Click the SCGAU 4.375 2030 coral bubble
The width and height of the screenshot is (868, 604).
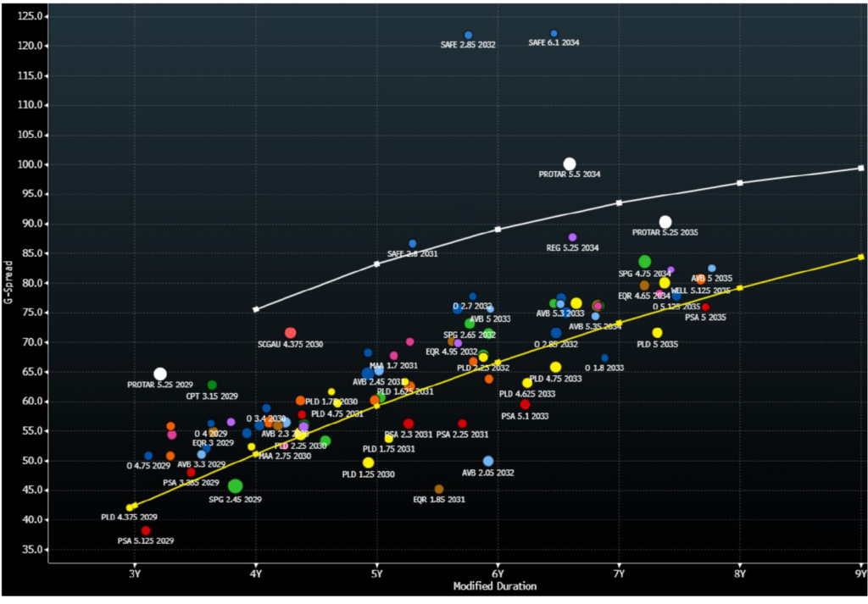tap(291, 333)
